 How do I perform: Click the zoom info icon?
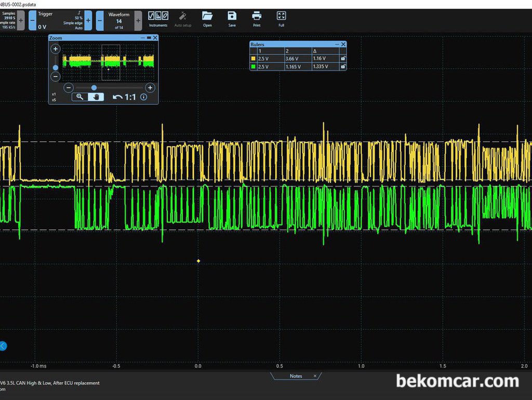coord(144,97)
